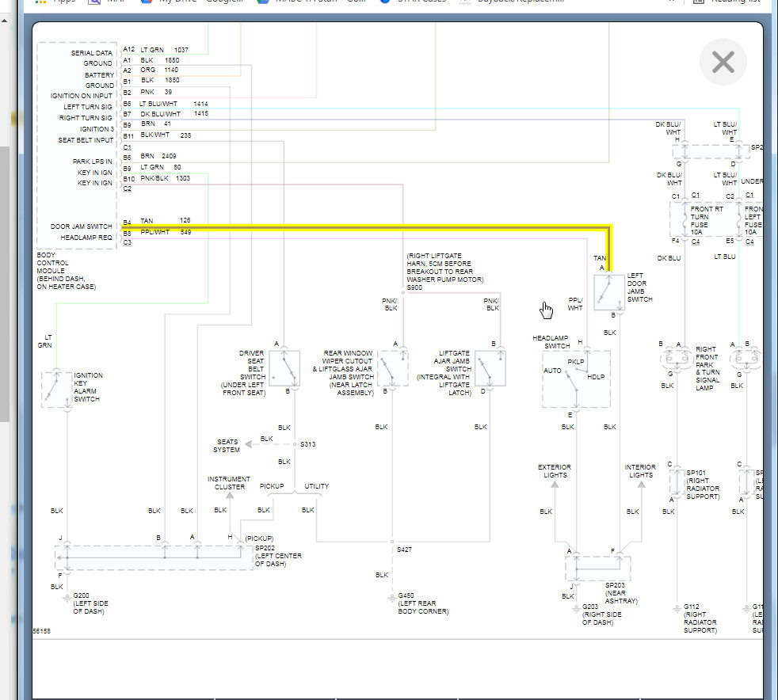
Task: Click the Left Door Jamb Switch symbol
Action: pos(609,293)
